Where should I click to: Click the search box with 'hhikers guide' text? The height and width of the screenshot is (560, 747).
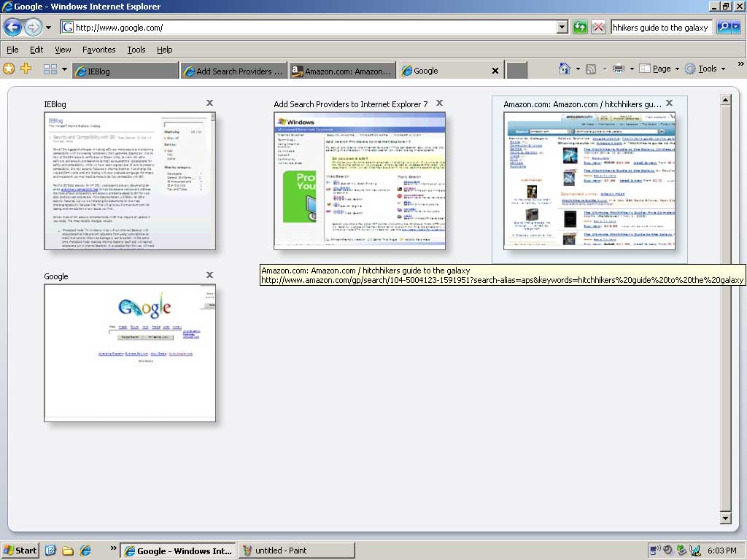tap(662, 28)
